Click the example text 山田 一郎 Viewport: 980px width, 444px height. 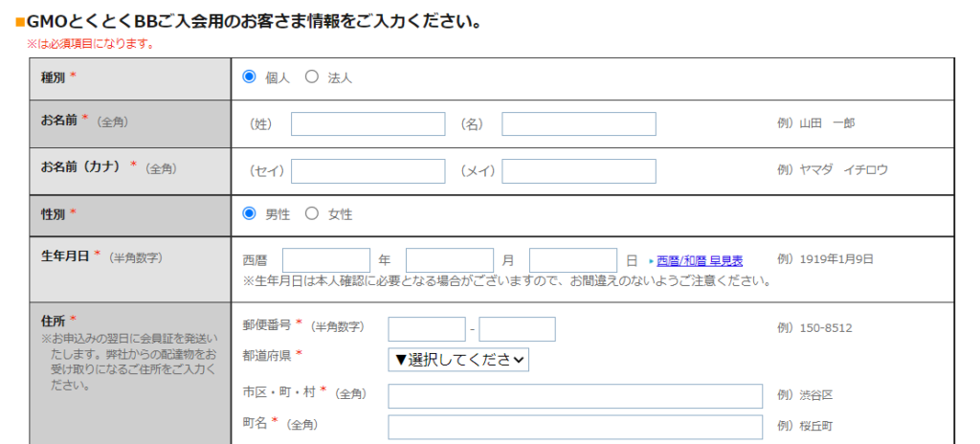pos(827,123)
